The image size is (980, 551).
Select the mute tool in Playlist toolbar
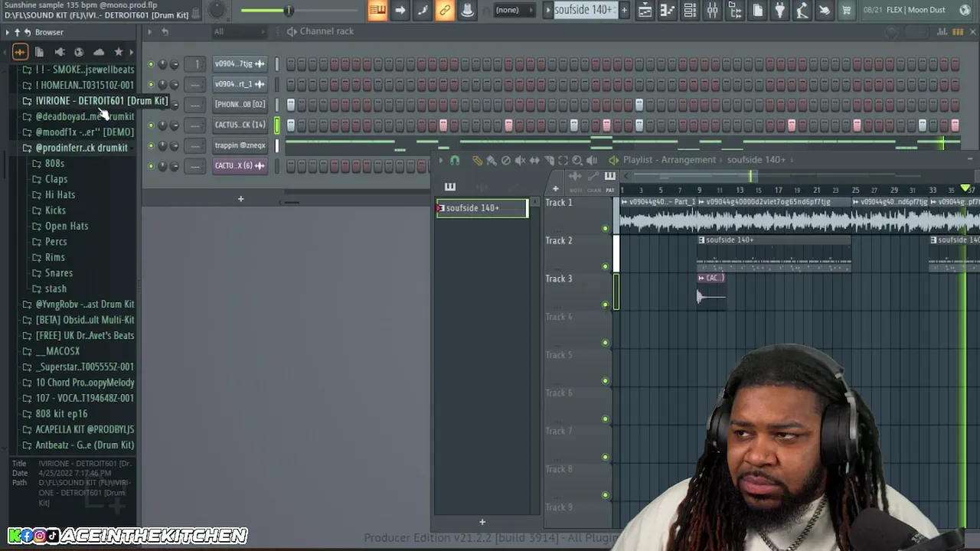click(520, 160)
